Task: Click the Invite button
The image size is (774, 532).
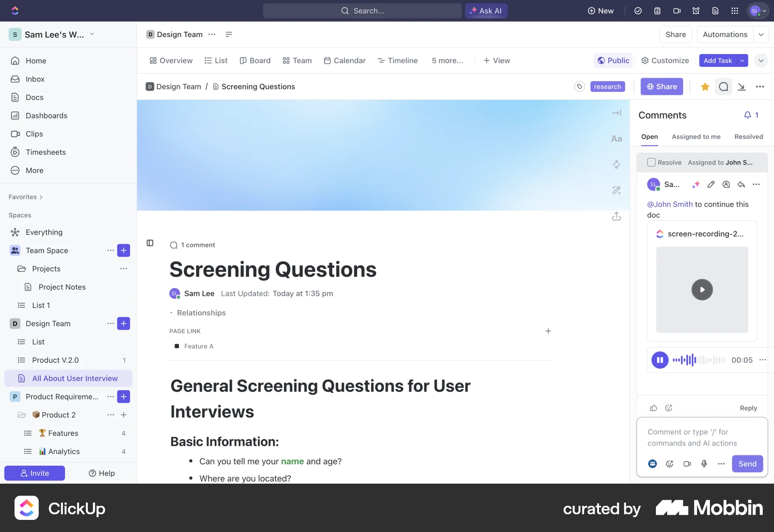Action: tap(35, 473)
